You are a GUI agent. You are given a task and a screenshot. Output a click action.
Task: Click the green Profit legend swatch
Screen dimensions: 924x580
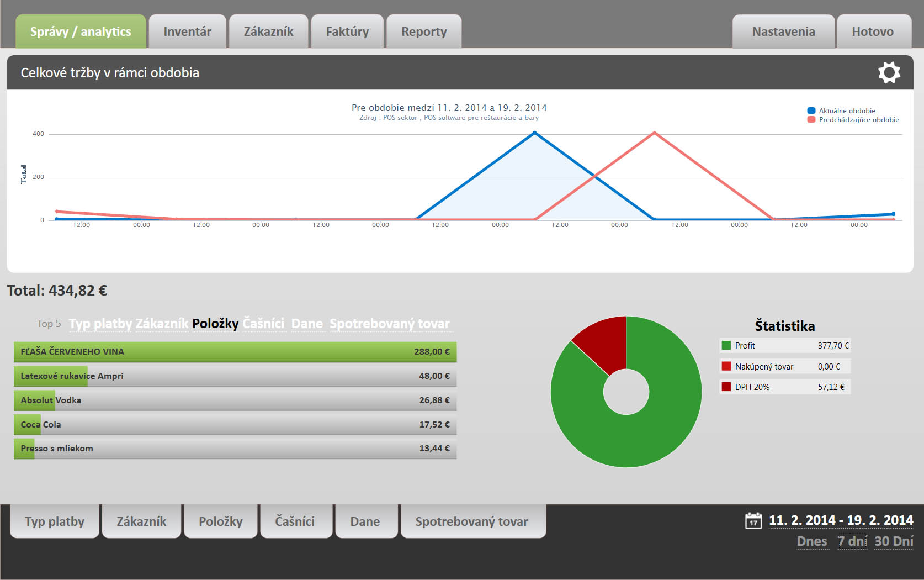pos(726,345)
